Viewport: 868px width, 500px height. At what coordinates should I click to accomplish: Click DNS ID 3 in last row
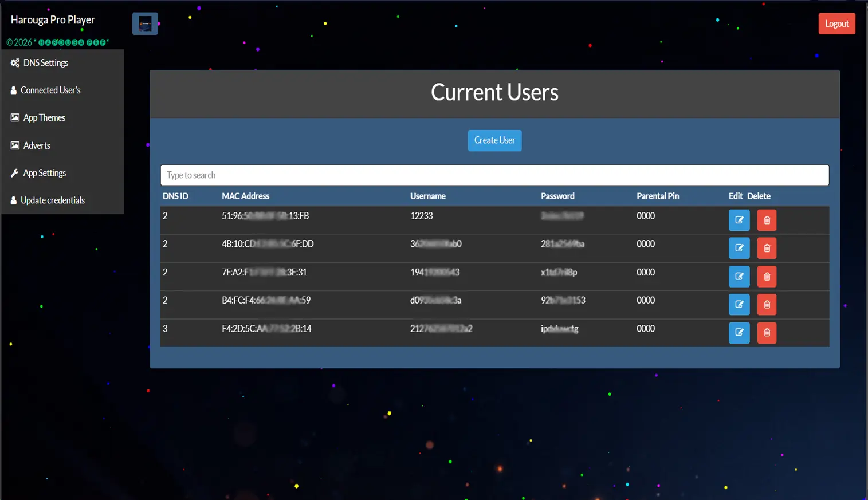pyautogui.click(x=165, y=329)
